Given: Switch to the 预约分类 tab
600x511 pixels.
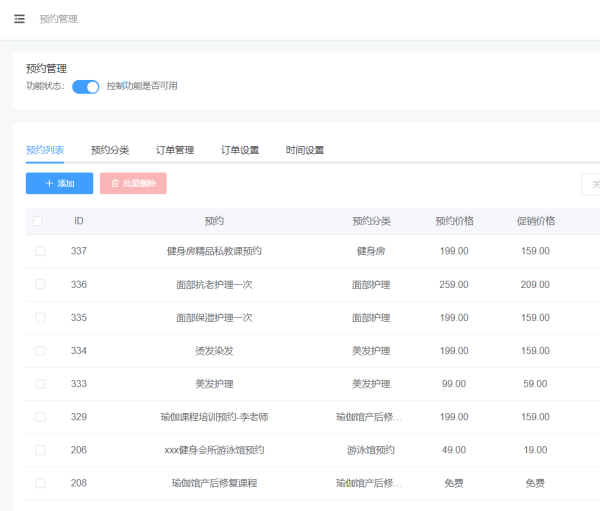Looking at the screenshot, I should coord(110,150).
